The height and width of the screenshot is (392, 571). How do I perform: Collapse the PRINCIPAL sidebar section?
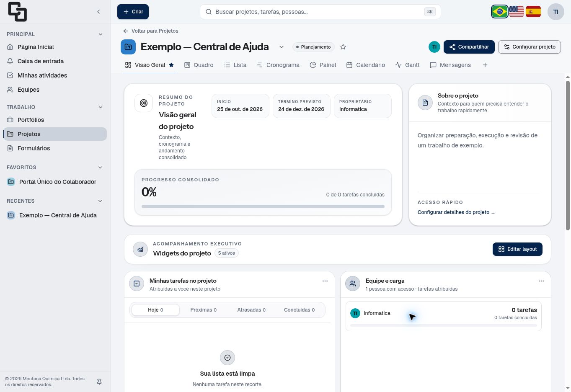[x=100, y=34]
